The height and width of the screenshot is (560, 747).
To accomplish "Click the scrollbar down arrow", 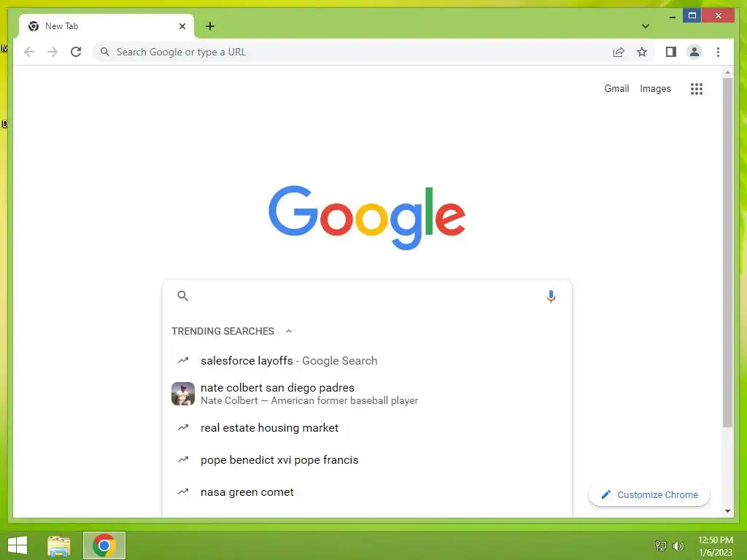I will (727, 511).
